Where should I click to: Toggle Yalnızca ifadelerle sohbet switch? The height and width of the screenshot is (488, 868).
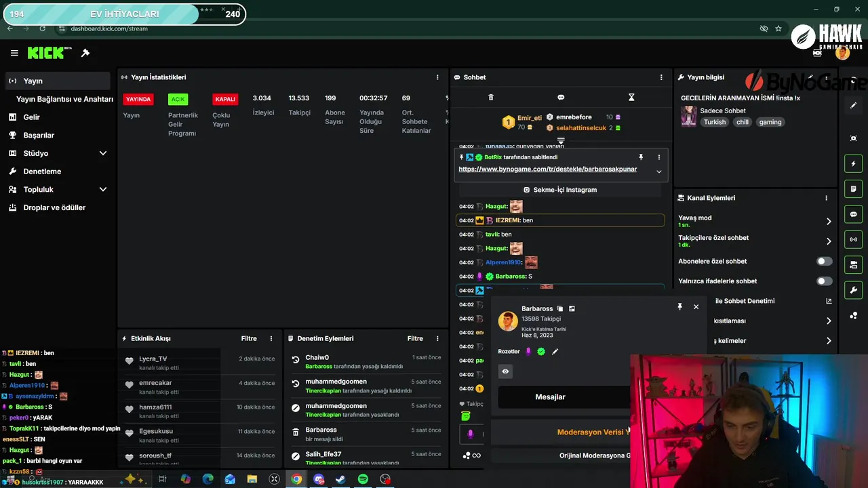824,281
